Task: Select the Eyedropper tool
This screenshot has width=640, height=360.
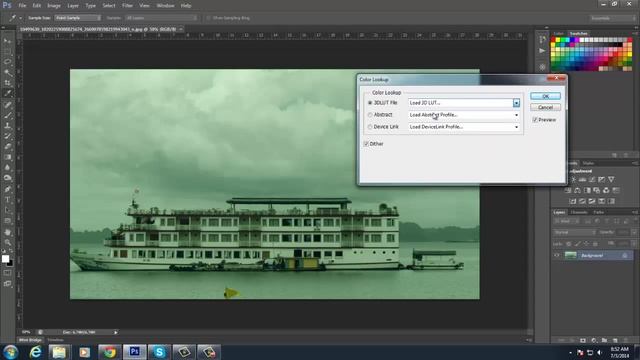Action: (x=7, y=93)
